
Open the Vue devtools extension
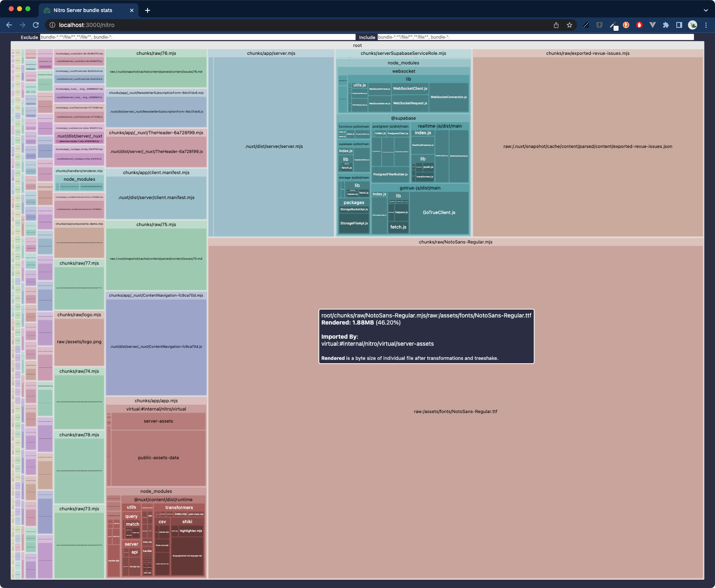point(653,25)
